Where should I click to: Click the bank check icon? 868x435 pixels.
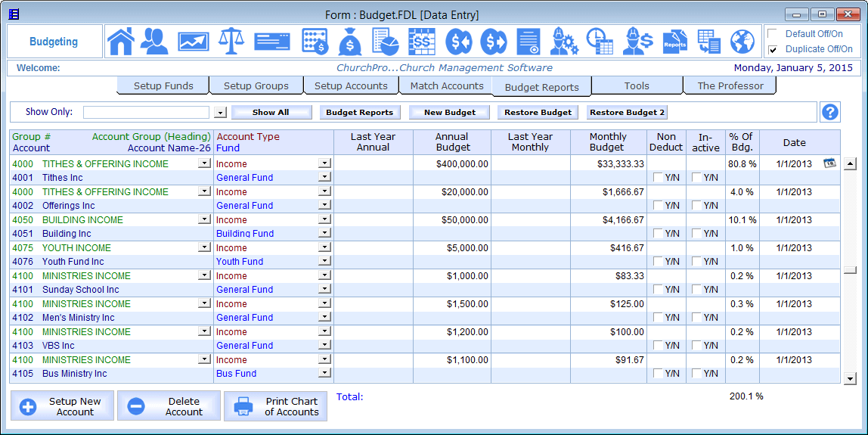point(271,42)
